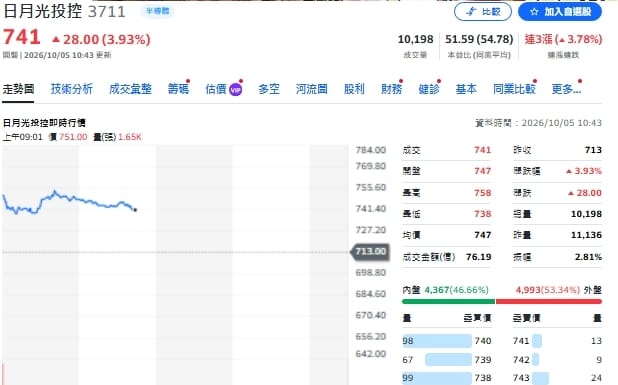
Task: Click the bid price 740 row
Action: (447, 341)
